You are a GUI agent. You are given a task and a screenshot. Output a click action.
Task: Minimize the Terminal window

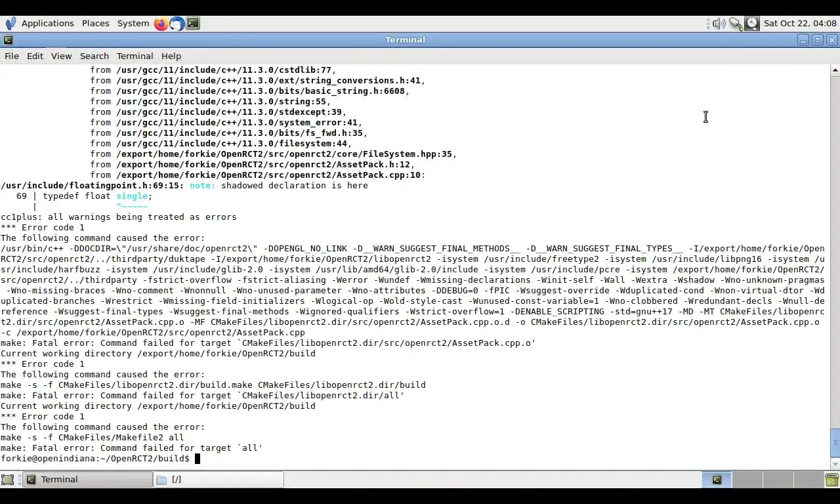coord(803,40)
